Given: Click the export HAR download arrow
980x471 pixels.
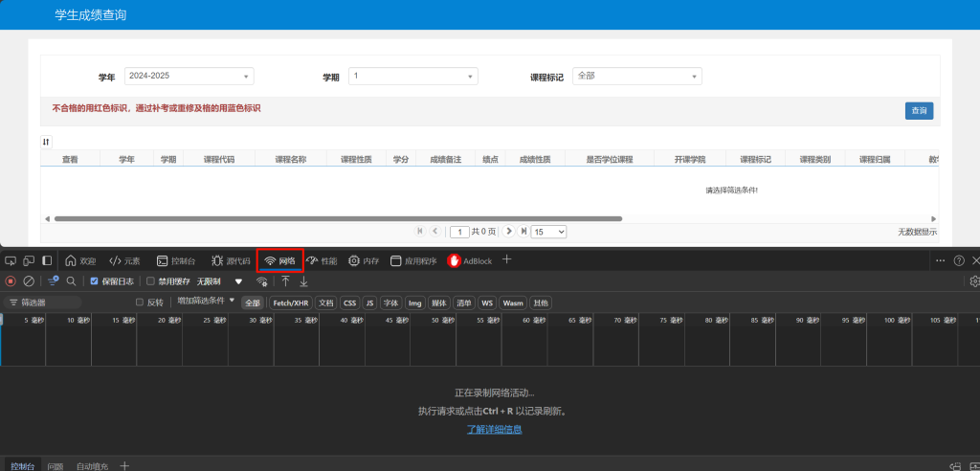Looking at the screenshot, I should 303,281.
